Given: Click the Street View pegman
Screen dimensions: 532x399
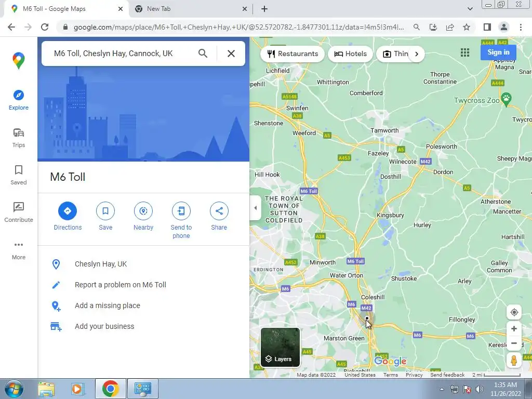Looking at the screenshot, I should pyautogui.click(x=514, y=361).
